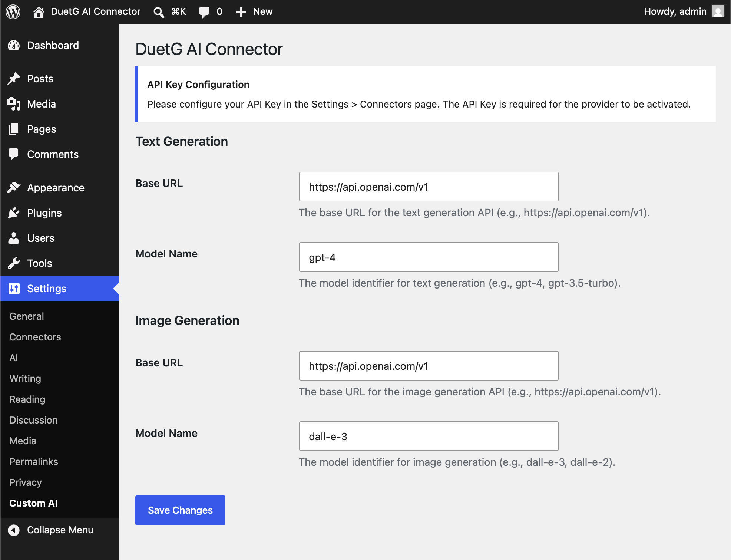Open the Media menu in sidebar
This screenshot has width=731, height=560.
coord(42,104)
